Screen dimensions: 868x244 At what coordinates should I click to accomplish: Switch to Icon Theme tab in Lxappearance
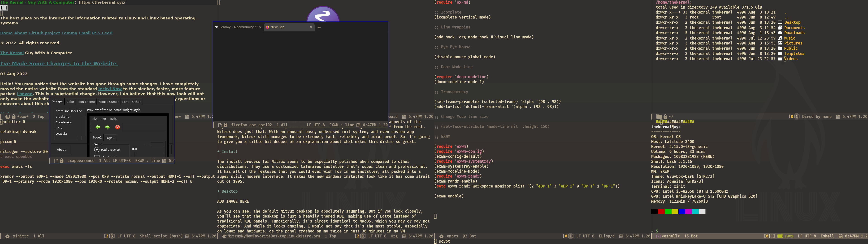click(x=86, y=102)
